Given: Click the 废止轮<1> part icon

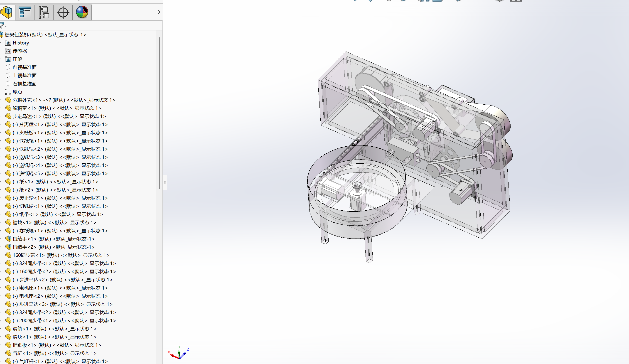Looking at the screenshot, I should point(8,198).
